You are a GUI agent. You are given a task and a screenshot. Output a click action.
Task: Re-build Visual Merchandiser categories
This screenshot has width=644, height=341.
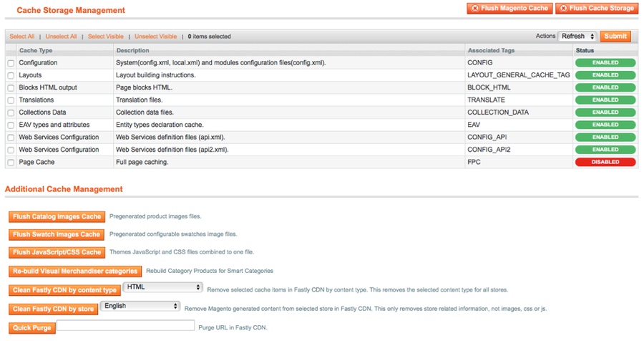(75, 272)
